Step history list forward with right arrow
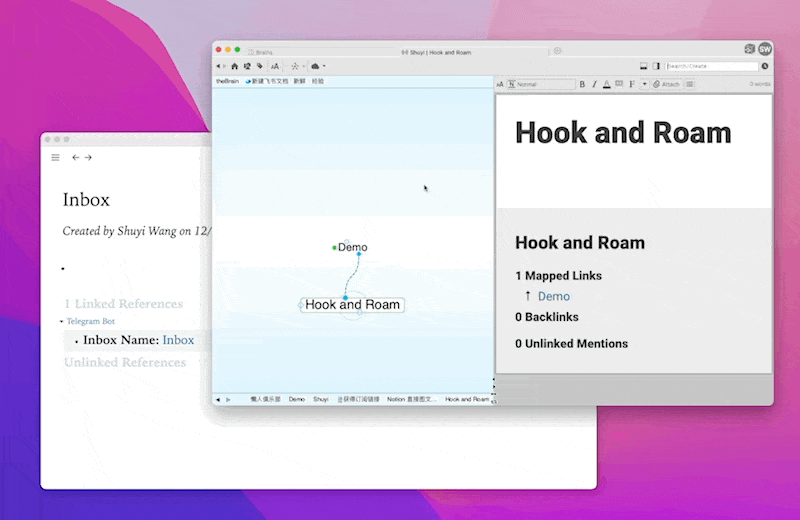The height and width of the screenshot is (520, 800). point(228,400)
